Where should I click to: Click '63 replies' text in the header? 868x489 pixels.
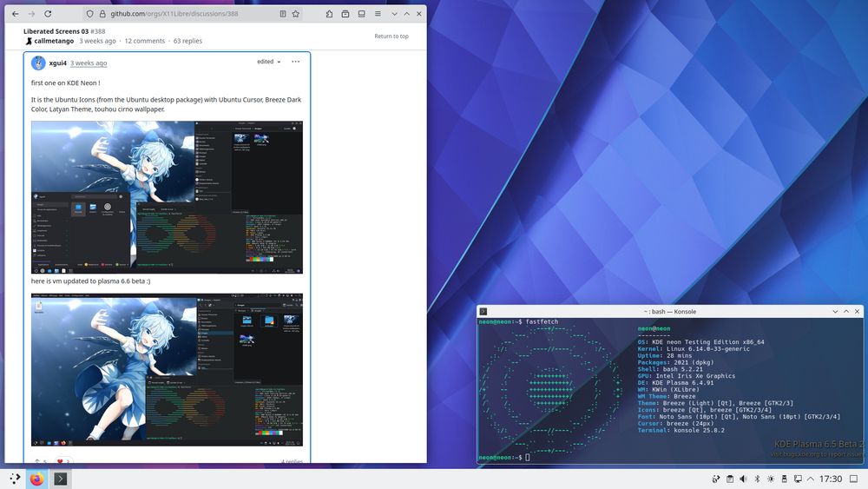pyautogui.click(x=187, y=41)
